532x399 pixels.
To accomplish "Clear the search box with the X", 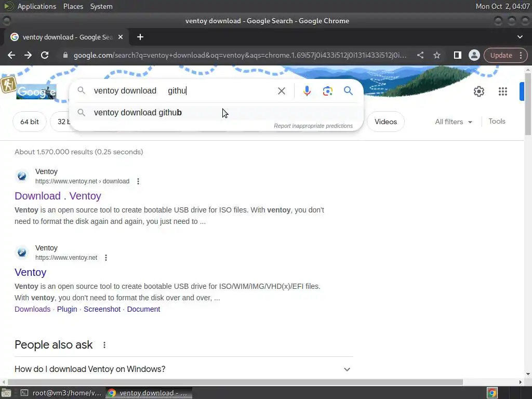I will point(281,91).
